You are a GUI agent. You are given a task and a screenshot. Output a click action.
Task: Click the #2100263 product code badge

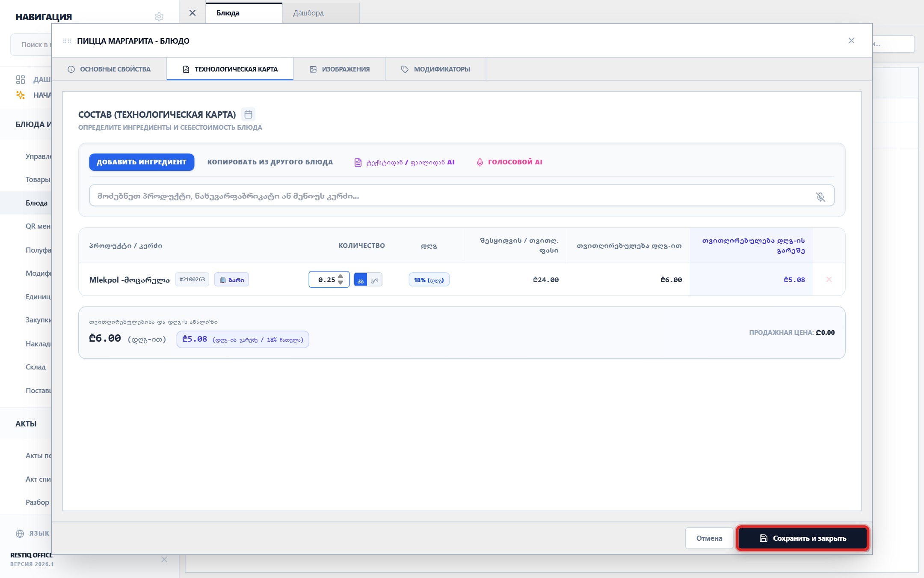point(192,280)
